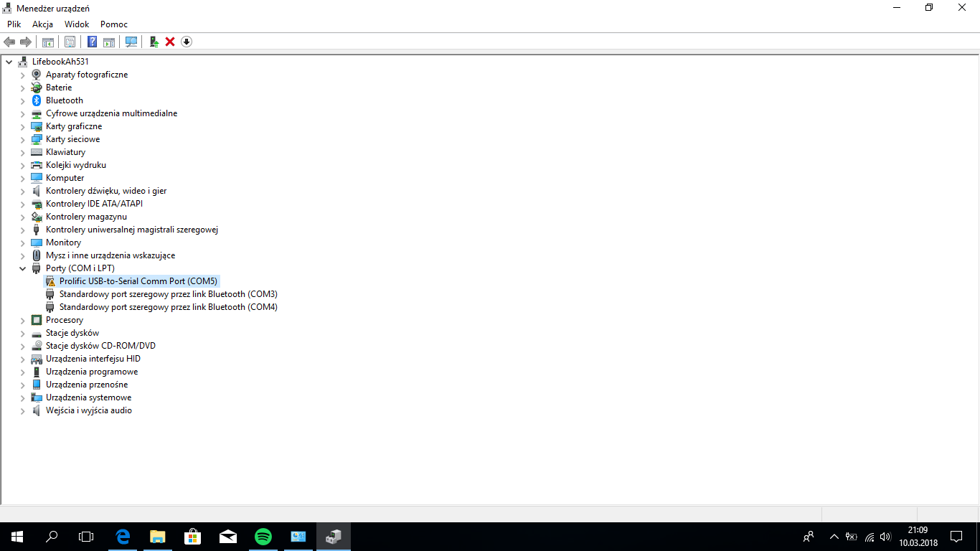980x551 pixels.
Task: Collapse the LifebookAh531 root node
Action: [x=9, y=62]
